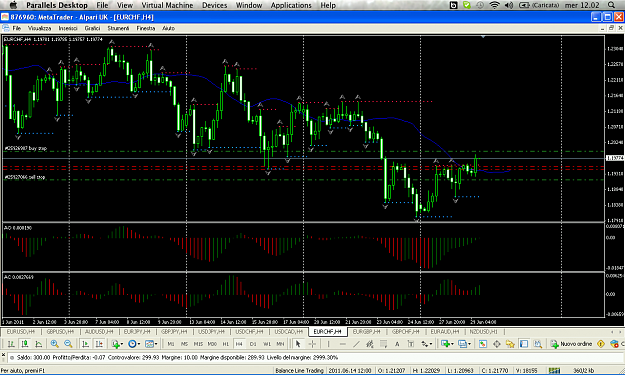Switch chart to line chart type
625x375 pixels.
[x=39, y=344]
